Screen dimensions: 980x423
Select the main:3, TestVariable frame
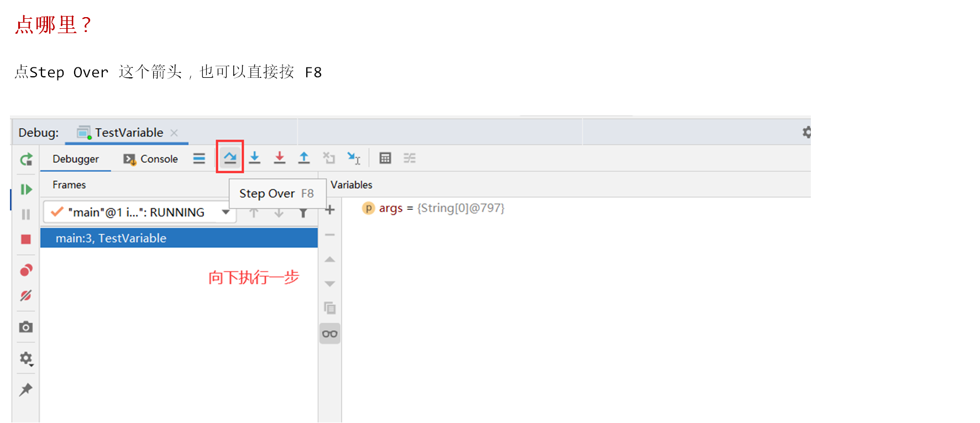click(x=179, y=238)
